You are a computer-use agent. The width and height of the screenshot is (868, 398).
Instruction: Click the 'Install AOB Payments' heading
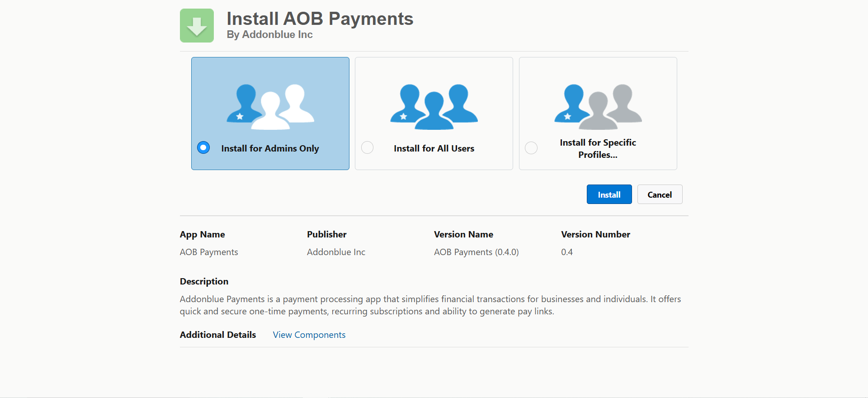click(x=320, y=19)
